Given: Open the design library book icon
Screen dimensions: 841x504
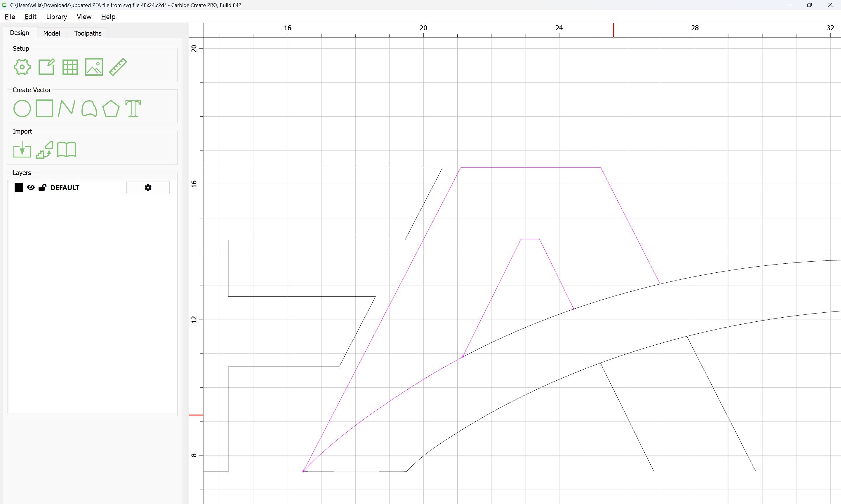Looking at the screenshot, I should [67, 150].
